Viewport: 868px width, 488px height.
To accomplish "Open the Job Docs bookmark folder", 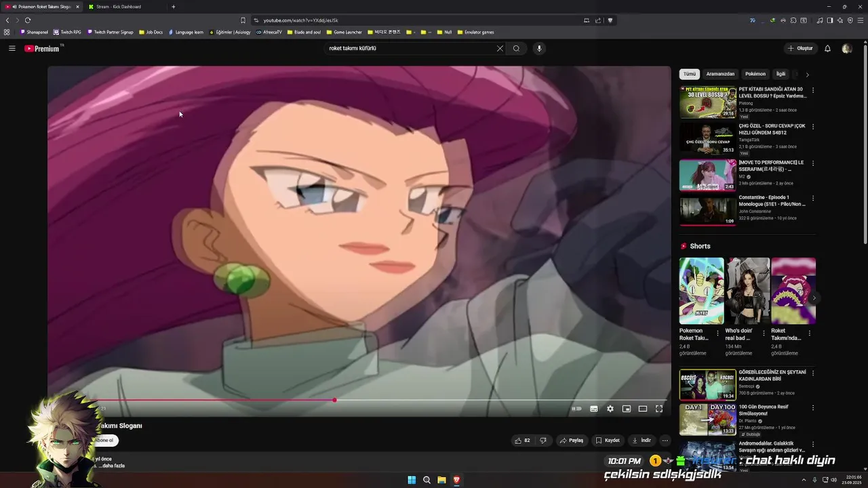I will click(x=151, y=32).
